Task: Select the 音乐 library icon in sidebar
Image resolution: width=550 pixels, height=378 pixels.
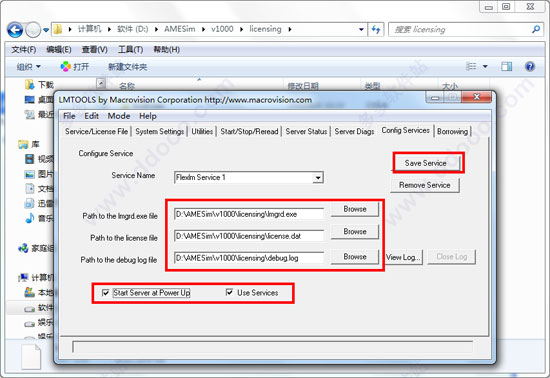Action: [29, 218]
